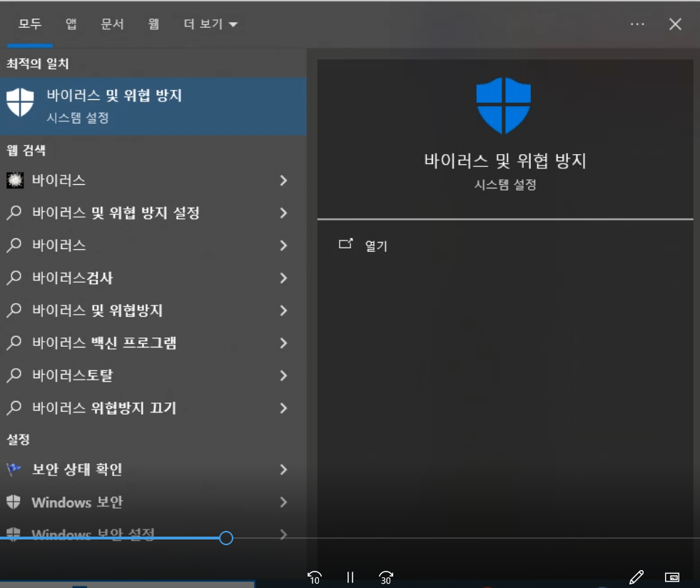Expand arrow for first 바이러스 web result
The image size is (700, 588).
(283, 181)
